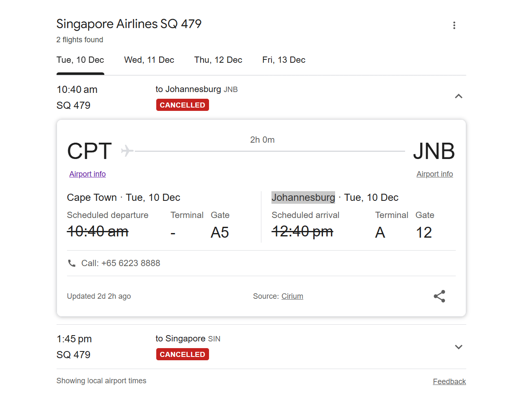Collapse the 10:40 am Johannesburg flight details
This screenshot has width=532, height=400.
click(x=459, y=96)
